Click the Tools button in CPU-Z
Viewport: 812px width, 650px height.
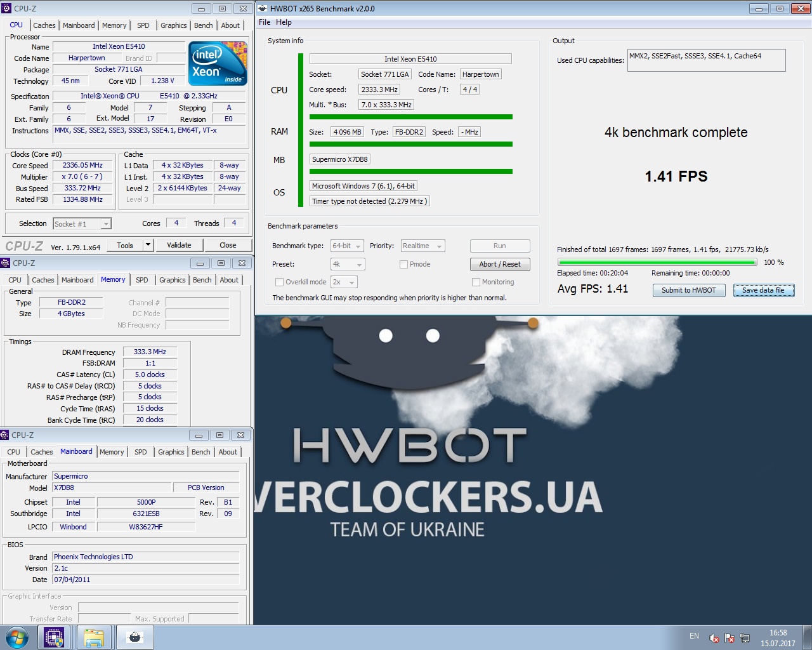coord(125,245)
